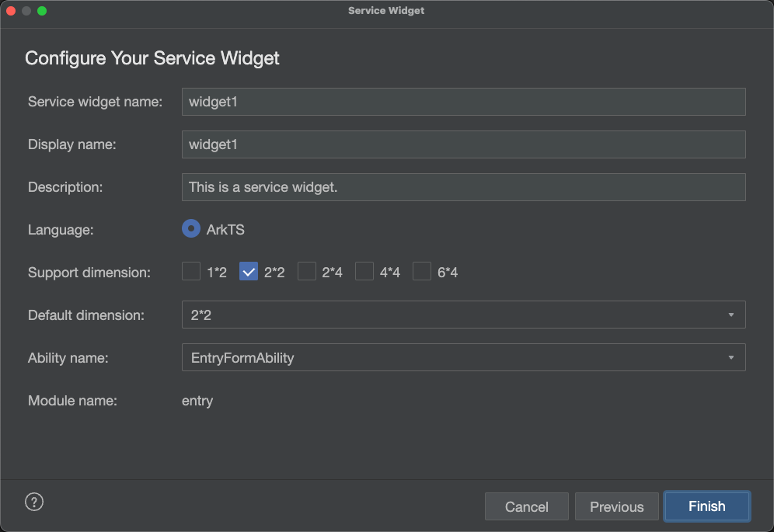Tick the 4*4 support dimension checkbox

[364, 271]
